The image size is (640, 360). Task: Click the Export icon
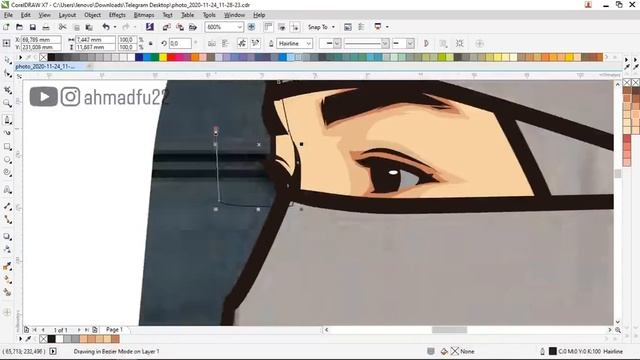point(180,27)
